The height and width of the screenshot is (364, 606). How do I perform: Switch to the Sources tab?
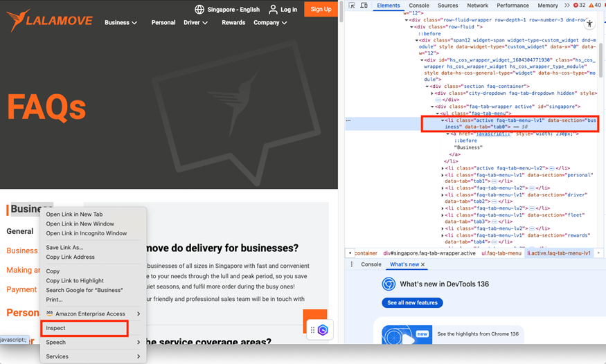click(x=447, y=6)
